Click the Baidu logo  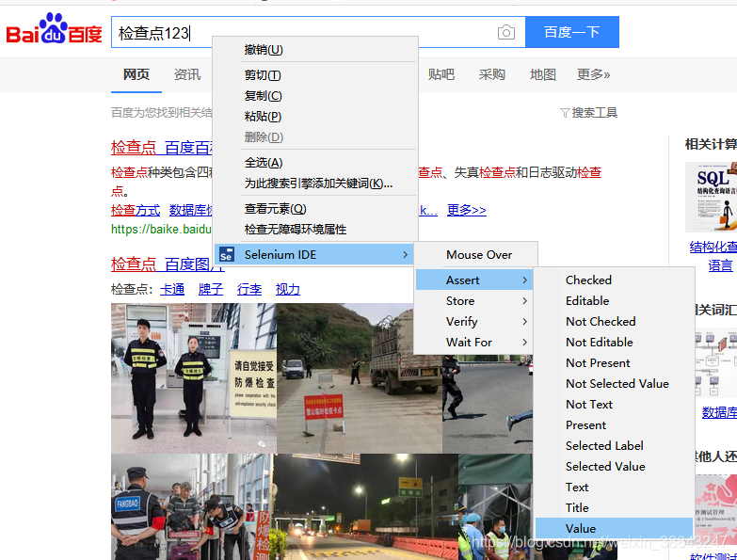(54, 29)
